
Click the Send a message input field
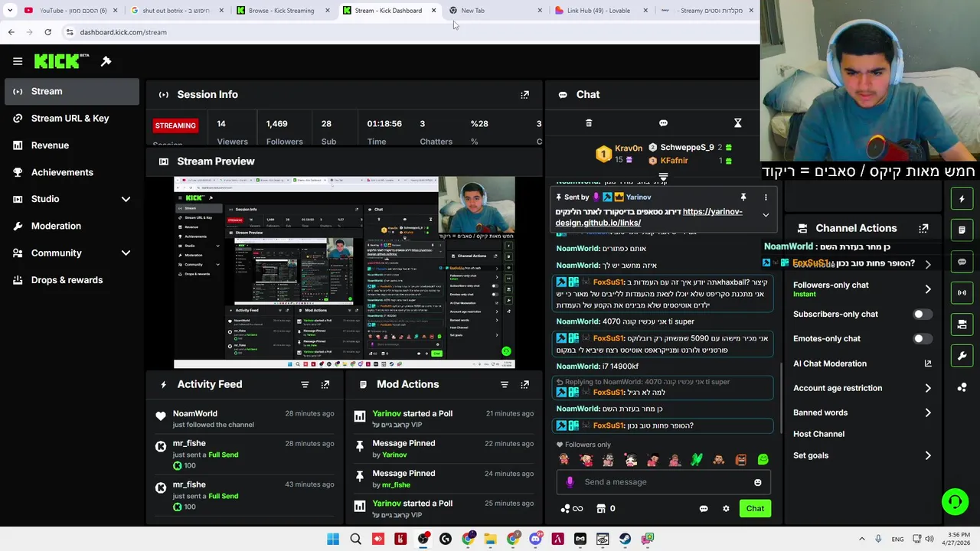coord(663,482)
